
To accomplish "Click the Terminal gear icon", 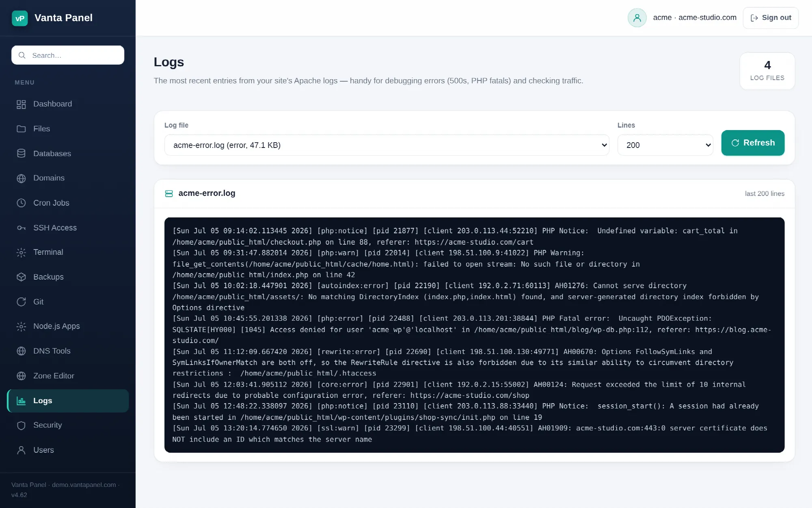I will click(x=21, y=252).
